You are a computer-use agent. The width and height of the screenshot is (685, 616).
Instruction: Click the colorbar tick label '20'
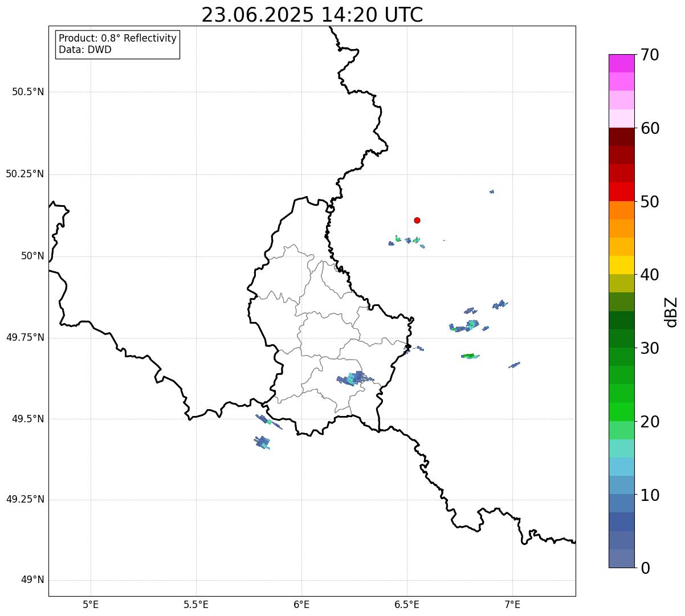click(x=650, y=422)
